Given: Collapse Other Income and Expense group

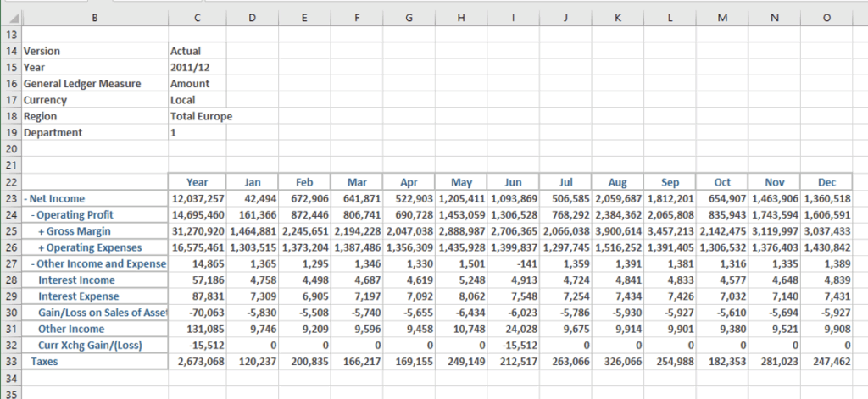Looking at the screenshot, I should coord(32,263).
